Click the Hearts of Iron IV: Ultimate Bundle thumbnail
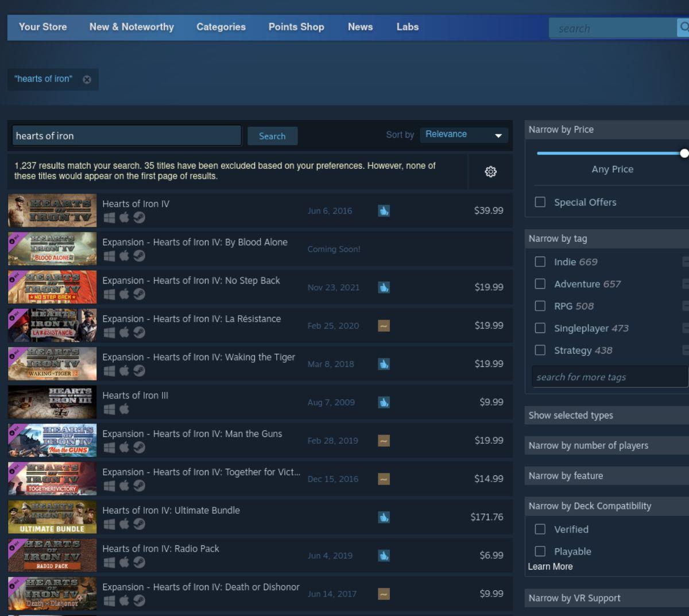This screenshot has height=616, width=689. click(52, 516)
